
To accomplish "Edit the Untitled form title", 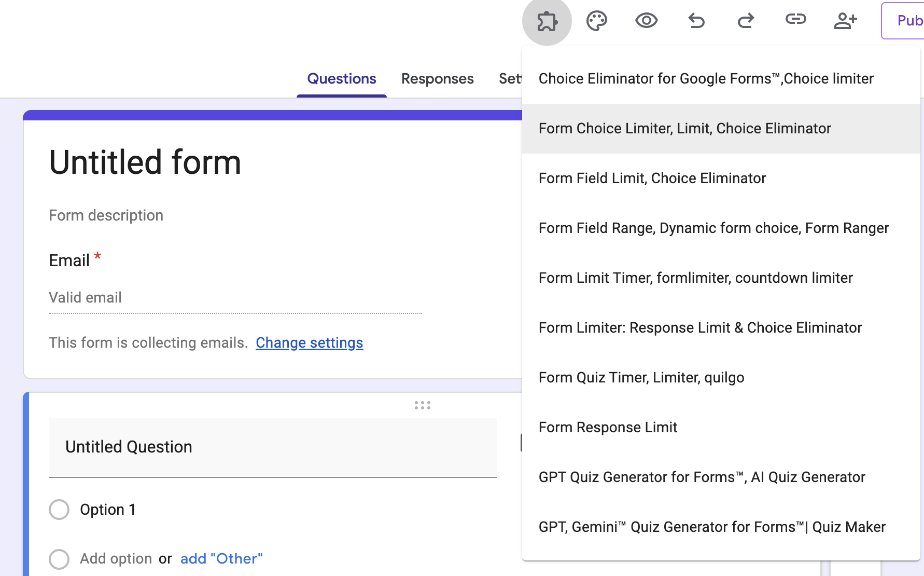I will click(x=145, y=162).
